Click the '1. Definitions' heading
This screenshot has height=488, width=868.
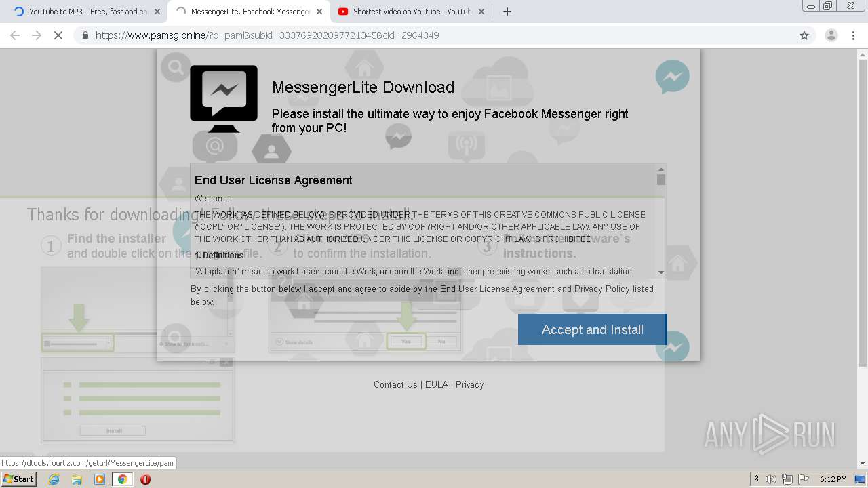[219, 256]
